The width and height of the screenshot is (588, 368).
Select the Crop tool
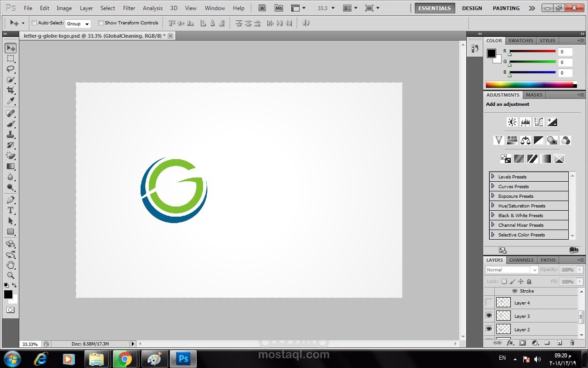[x=11, y=90]
